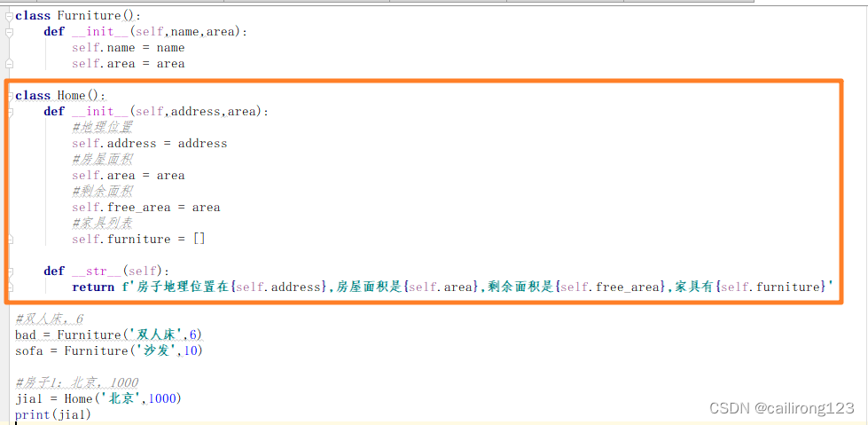The height and width of the screenshot is (425, 868).
Task: Click the 'jia1 = Home(' assignment line
Action: 98,398
